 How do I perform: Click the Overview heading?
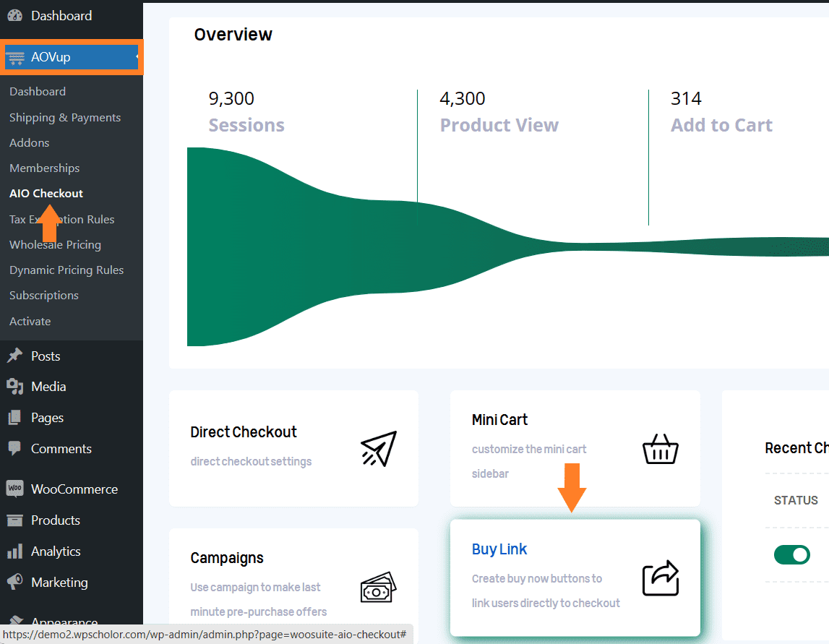pyautogui.click(x=233, y=35)
